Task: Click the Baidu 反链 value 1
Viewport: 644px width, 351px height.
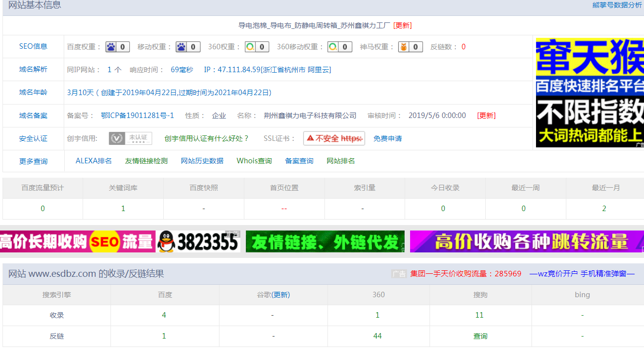Action: 164,336
